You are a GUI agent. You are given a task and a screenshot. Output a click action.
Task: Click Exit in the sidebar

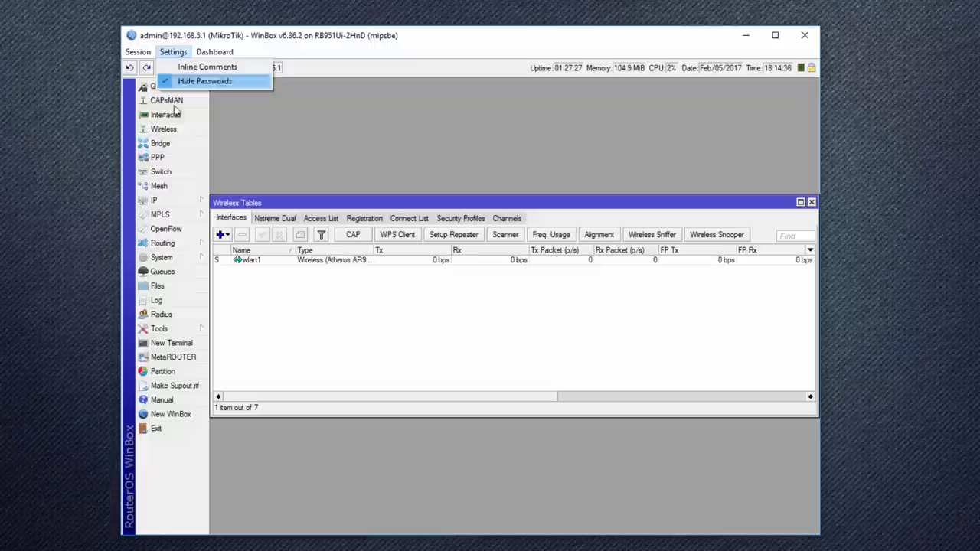[x=155, y=429]
